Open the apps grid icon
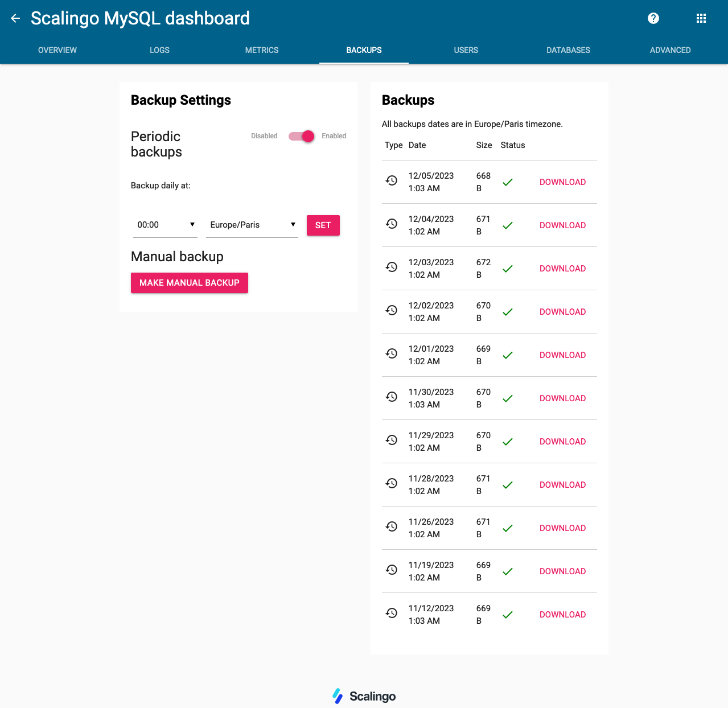The image size is (728, 708). (x=701, y=18)
